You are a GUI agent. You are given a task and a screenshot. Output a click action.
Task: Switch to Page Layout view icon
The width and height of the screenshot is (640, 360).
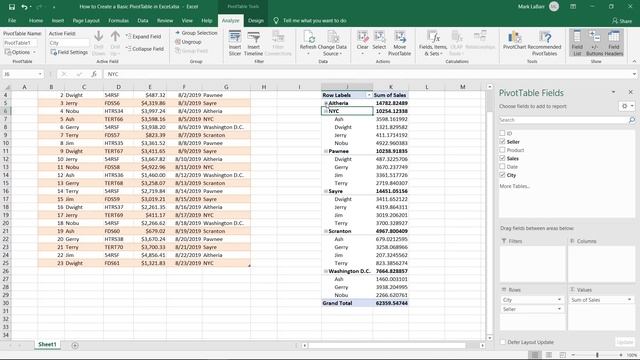[x=549, y=355]
